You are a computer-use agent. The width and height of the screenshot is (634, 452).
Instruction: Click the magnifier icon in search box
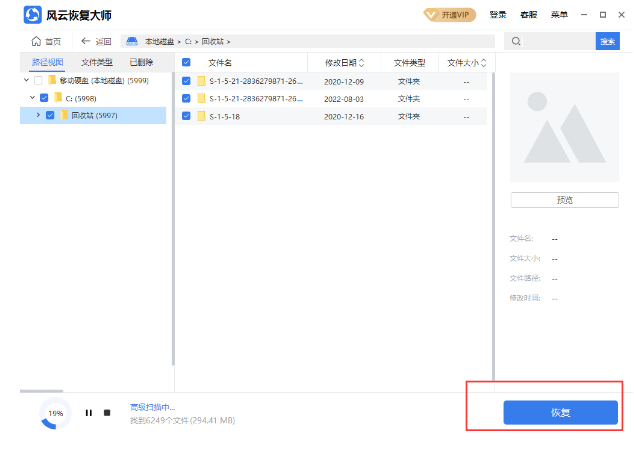click(x=514, y=41)
